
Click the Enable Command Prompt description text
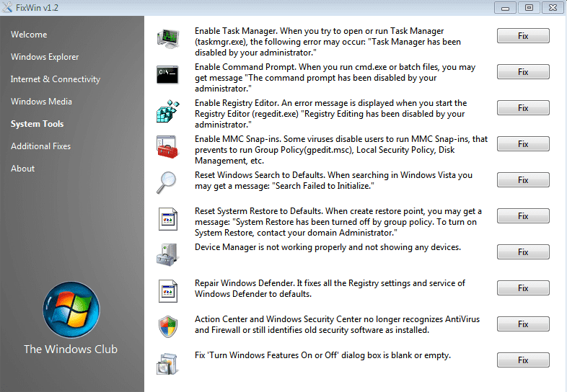pyautogui.click(x=335, y=78)
